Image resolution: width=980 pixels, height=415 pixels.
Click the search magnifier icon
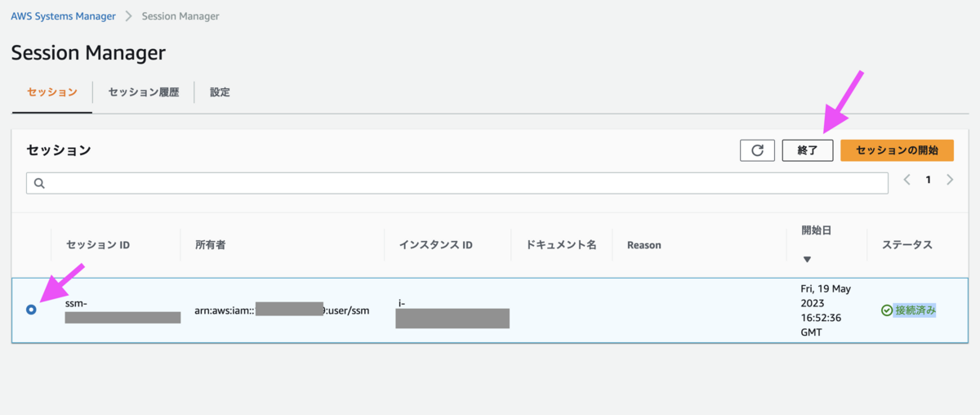(x=38, y=183)
